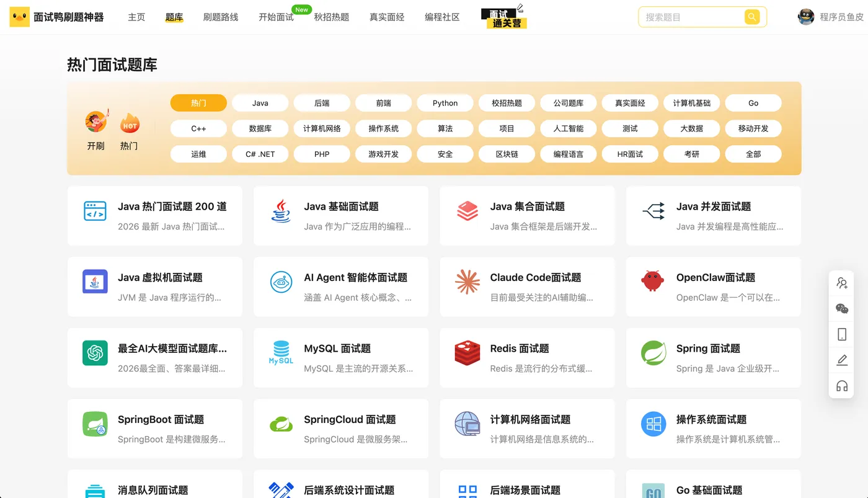
Task: Select the 大数据 tag
Action: (x=692, y=128)
